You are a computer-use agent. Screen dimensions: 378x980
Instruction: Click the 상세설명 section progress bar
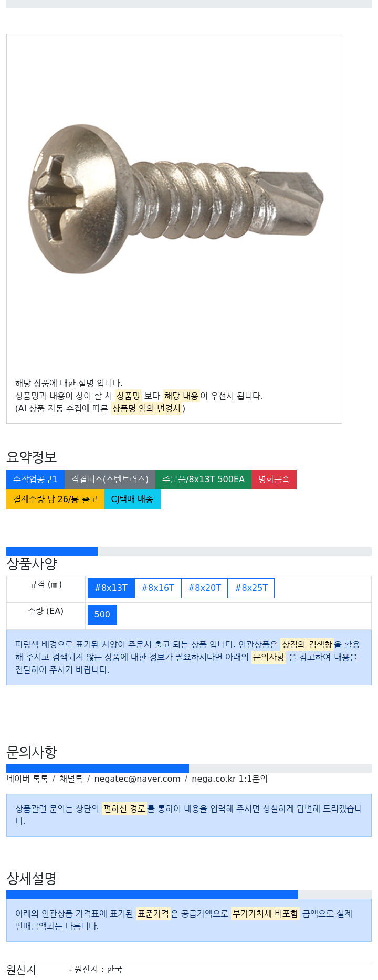189,894
